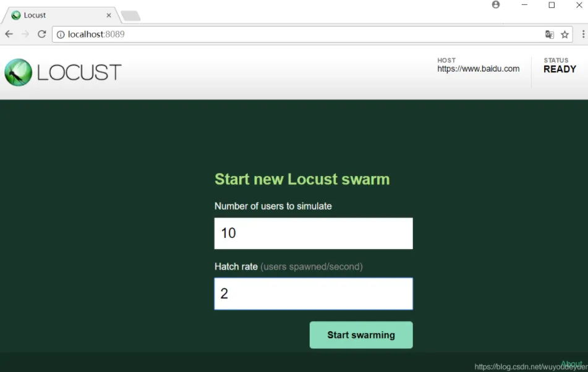Open the translate page icon
Screen dimensions: 588x372
click(x=550, y=35)
